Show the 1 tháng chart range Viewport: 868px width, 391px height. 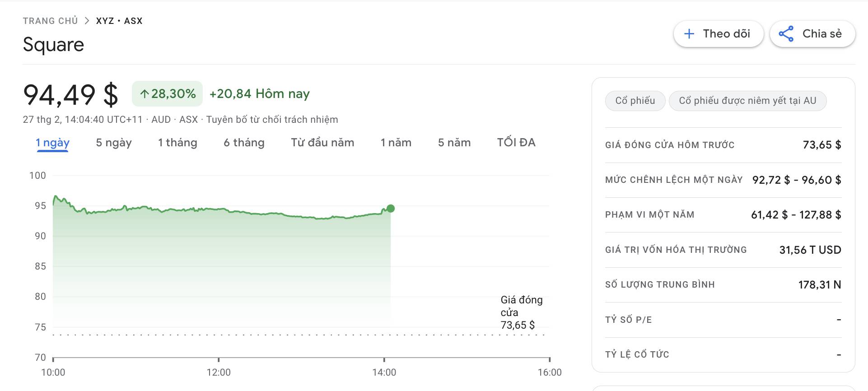[177, 143]
